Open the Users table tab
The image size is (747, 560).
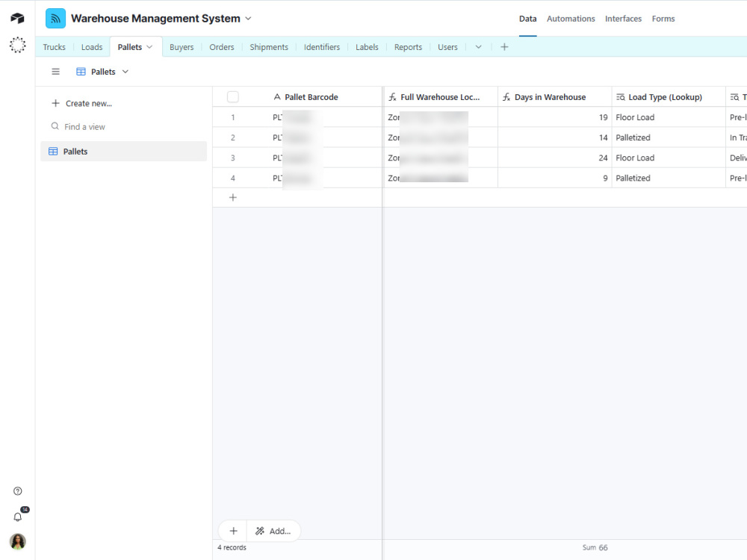coord(447,46)
